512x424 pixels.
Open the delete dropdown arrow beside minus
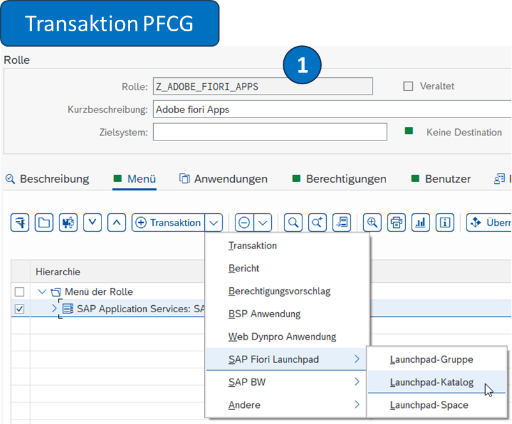[x=263, y=222]
